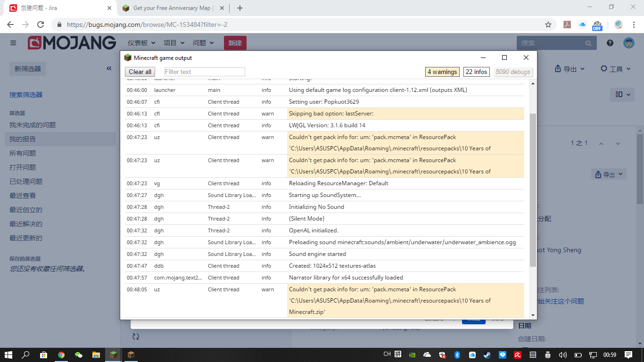Open the Minecraft launcher taskbar icon

pos(114,354)
